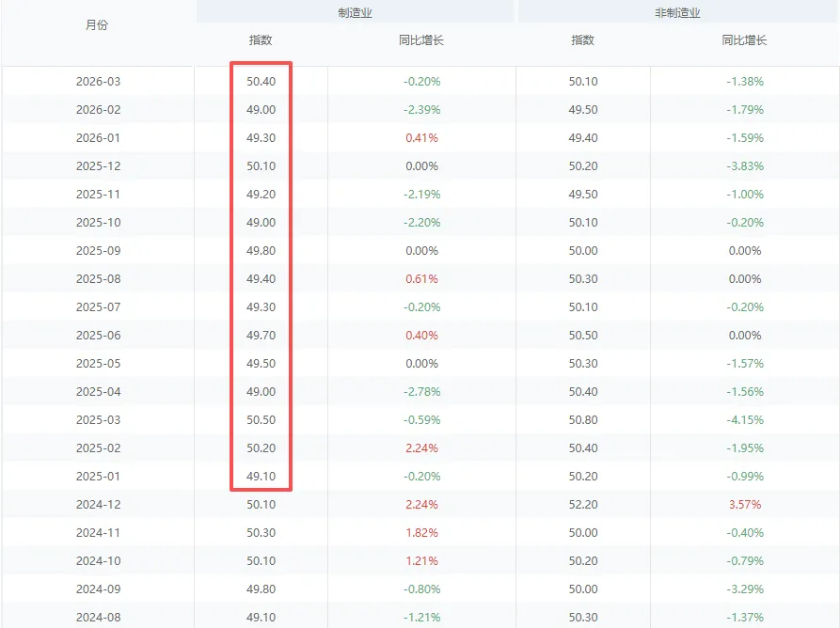Select the 2024-09 month cell
This screenshot has height=628, width=840.
(98, 589)
